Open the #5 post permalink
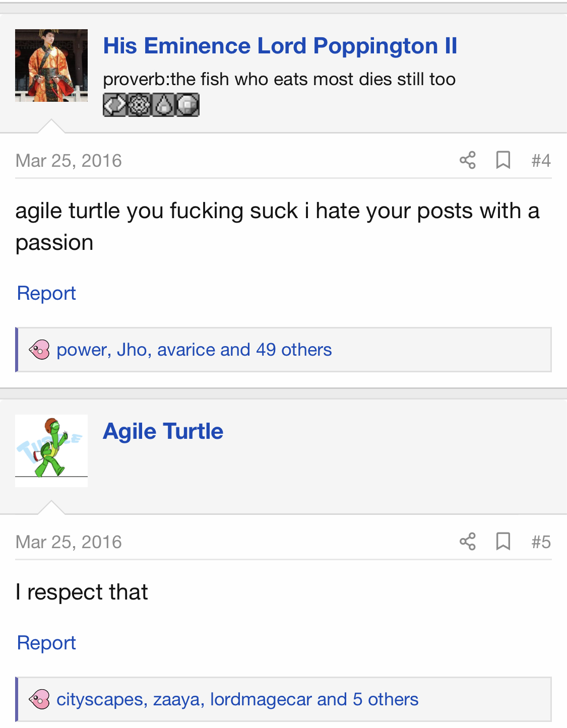The height and width of the screenshot is (728, 567). click(541, 542)
